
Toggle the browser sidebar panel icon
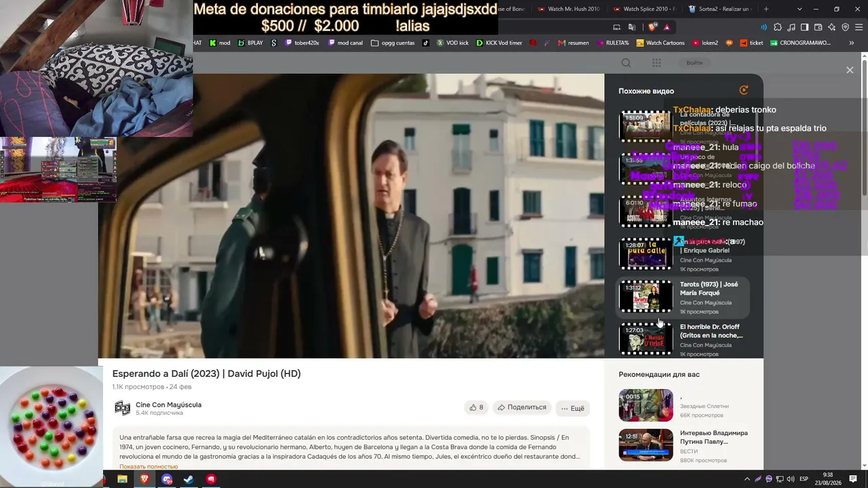pyautogui.click(x=805, y=27)
